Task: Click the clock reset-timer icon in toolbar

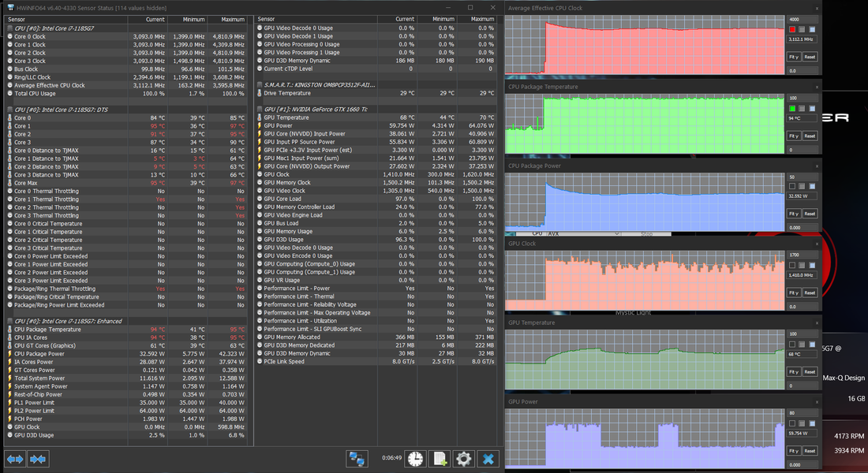Action: 415,459
